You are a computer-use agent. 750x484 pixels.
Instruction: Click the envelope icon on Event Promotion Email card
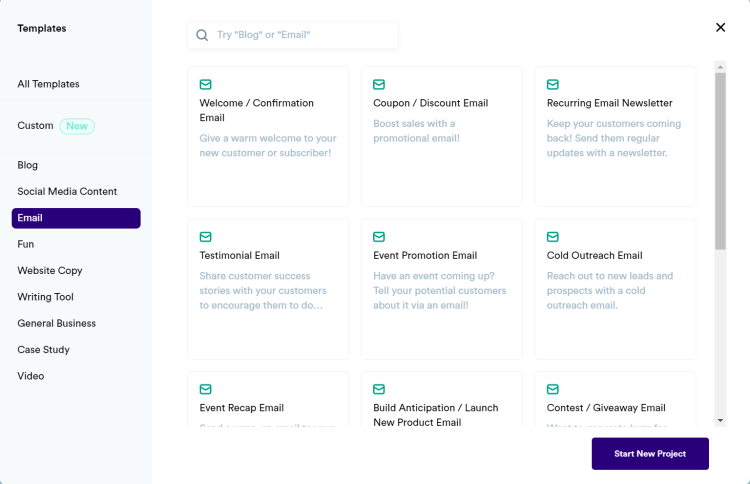[379, 237]
